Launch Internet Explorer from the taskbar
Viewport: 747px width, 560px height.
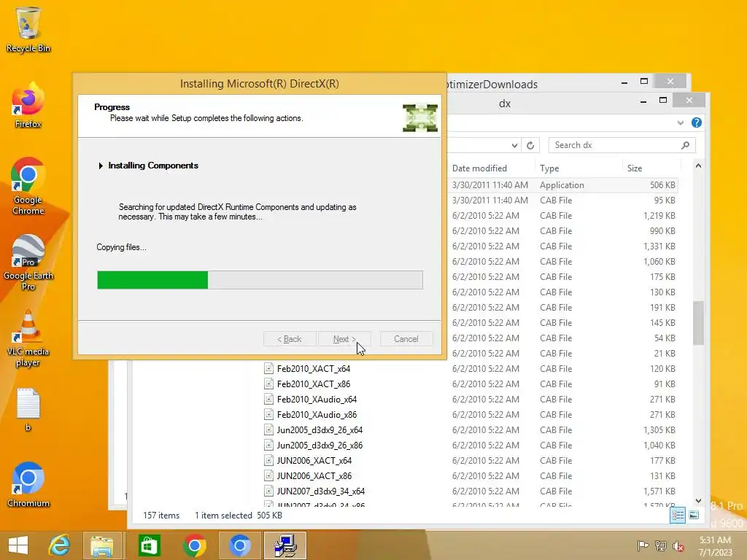click(59, 545)
